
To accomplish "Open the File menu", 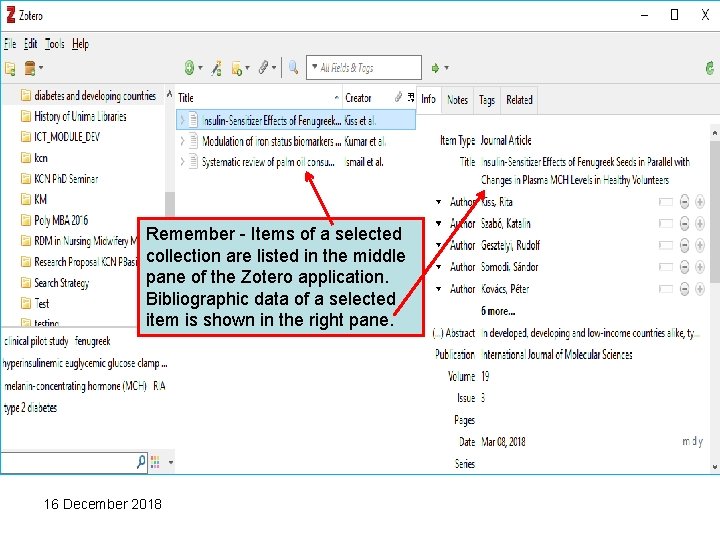I will click(x=10, y=44).
